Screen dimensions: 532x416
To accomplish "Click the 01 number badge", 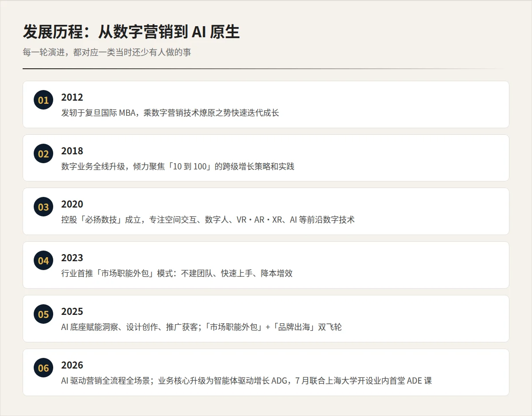I will coord(43,100).
